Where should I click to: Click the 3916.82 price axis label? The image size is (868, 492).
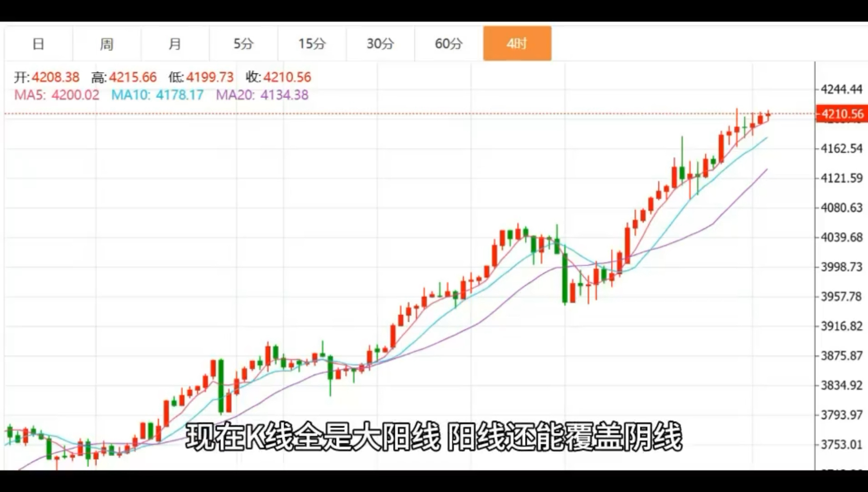[842, 326]
